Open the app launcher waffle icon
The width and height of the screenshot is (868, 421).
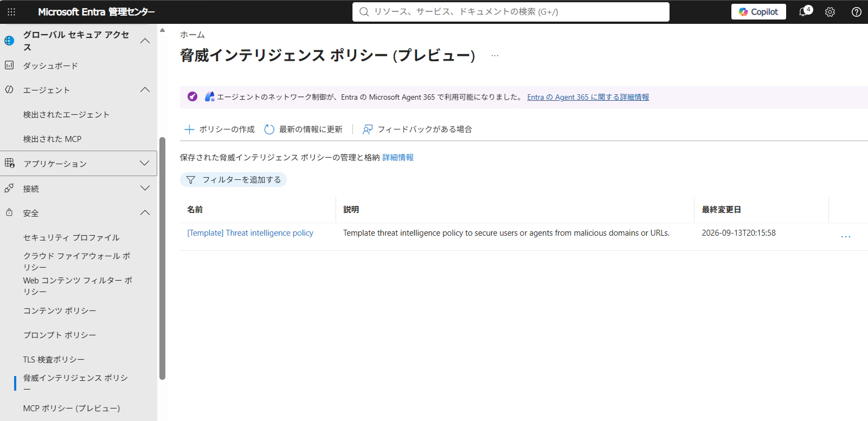click(11, 12)
